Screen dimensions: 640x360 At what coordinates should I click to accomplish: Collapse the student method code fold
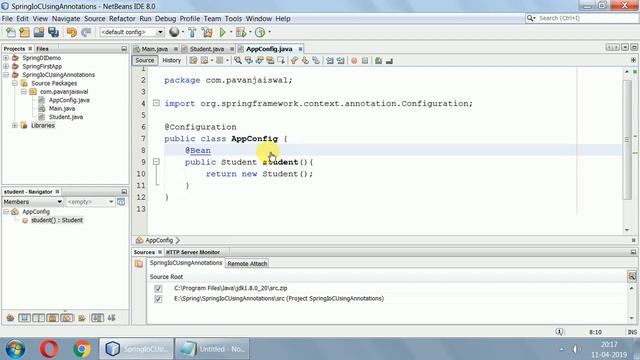click(156, 162)
